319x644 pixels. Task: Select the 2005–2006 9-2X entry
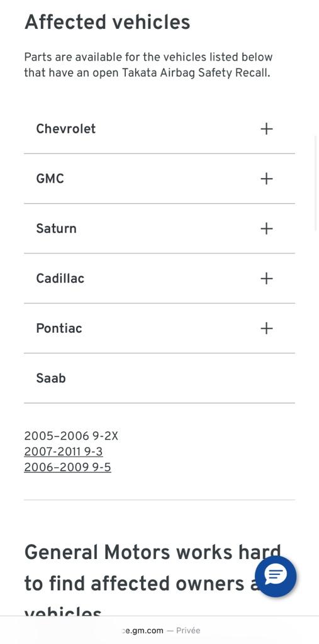[71, 436]
